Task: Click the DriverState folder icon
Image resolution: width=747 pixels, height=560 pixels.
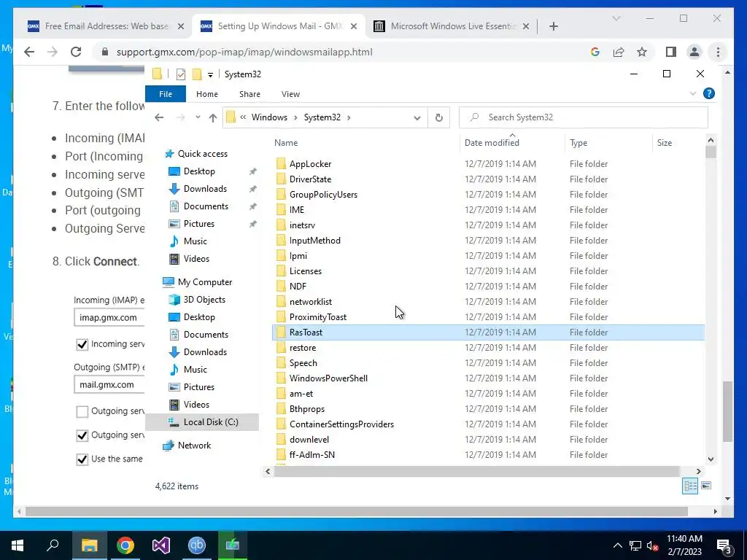Action: (x=281, y=179)
